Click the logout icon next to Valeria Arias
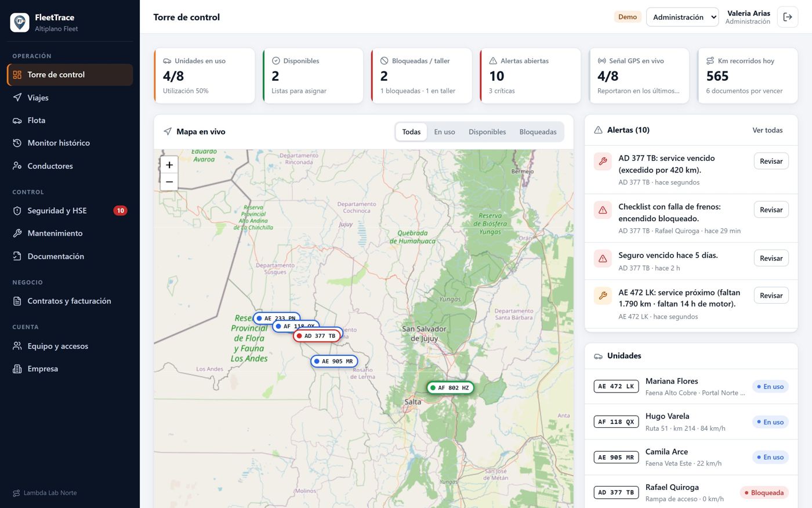The width and height of the screenshot is (812, 508). tap(788, 17)
